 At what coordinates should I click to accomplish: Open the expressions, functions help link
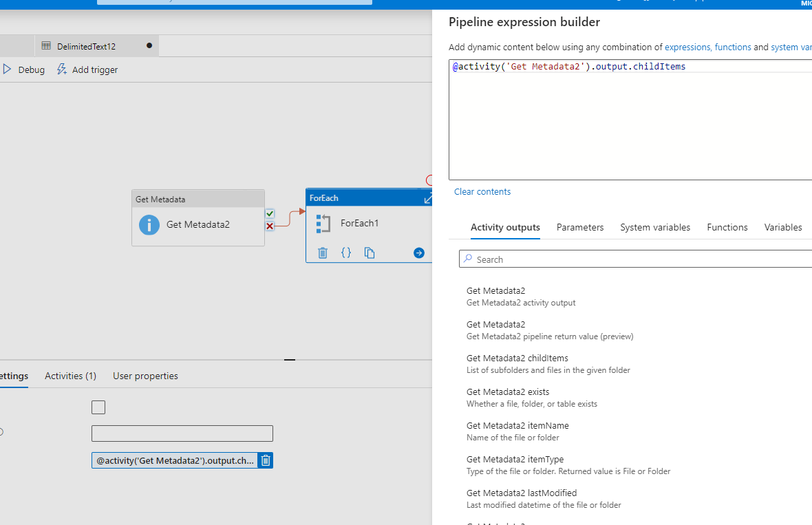pyautogui.click(x=707, y=47)
